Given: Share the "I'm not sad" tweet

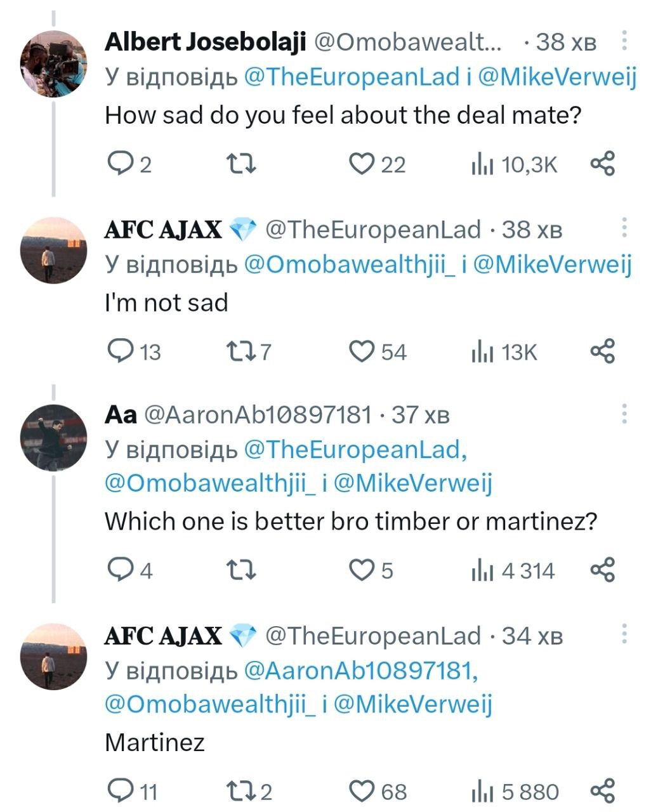Looking at the screenshot, I should click(x=602, y=351).
